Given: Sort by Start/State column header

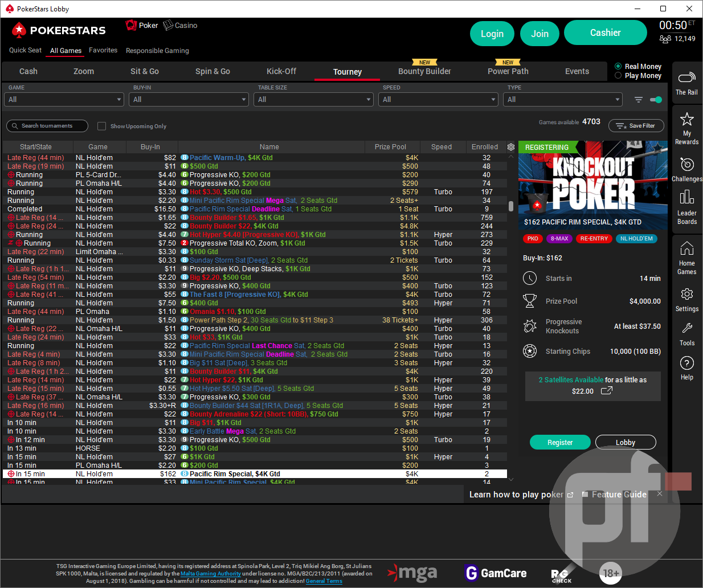Looking at the screenshot, I should tap(36, 147).
